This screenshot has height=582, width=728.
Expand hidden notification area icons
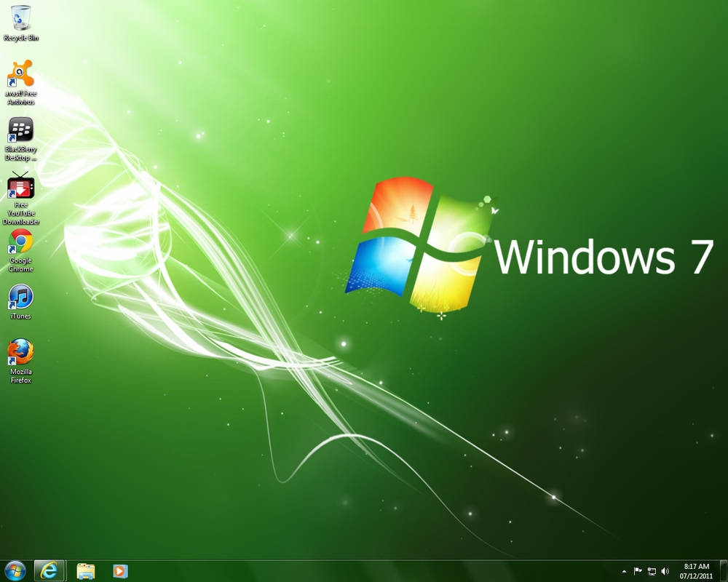coord(624,571)
